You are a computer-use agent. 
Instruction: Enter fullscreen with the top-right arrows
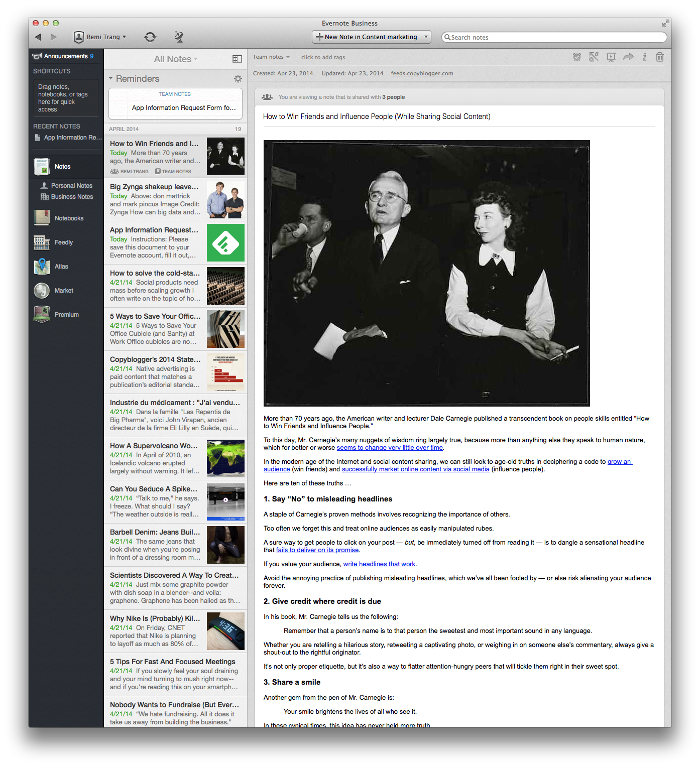[x=665, y=23]
